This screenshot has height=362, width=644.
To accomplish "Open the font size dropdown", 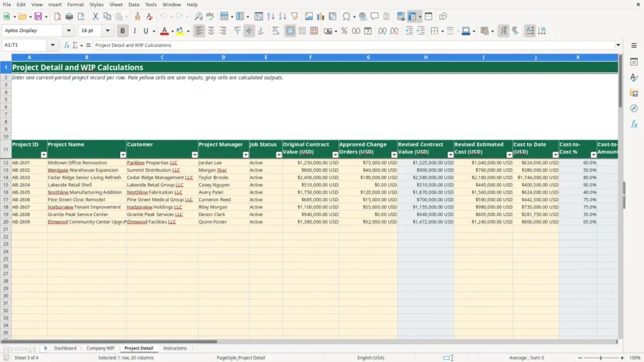I will point(108,31).
